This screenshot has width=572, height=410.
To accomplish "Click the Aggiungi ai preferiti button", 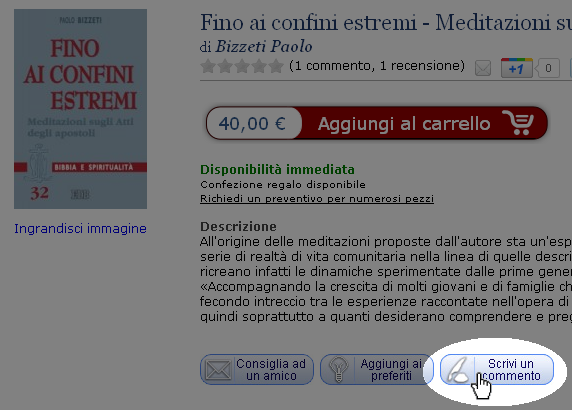I will click(x=377, y=370).
